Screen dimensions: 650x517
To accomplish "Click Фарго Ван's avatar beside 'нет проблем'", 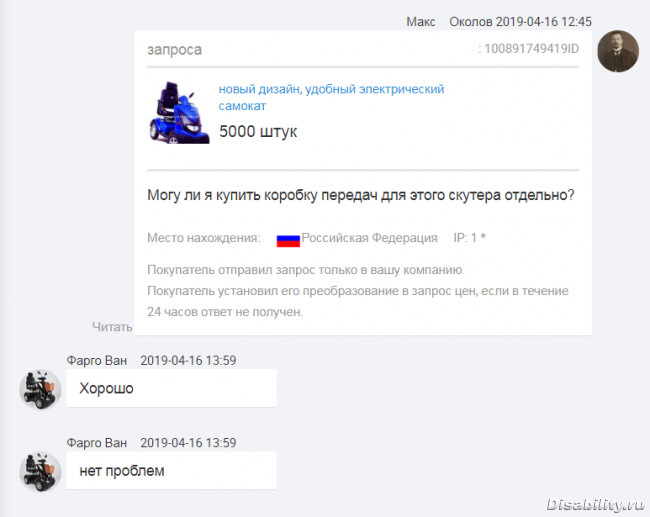I will [x=40, y=472].
